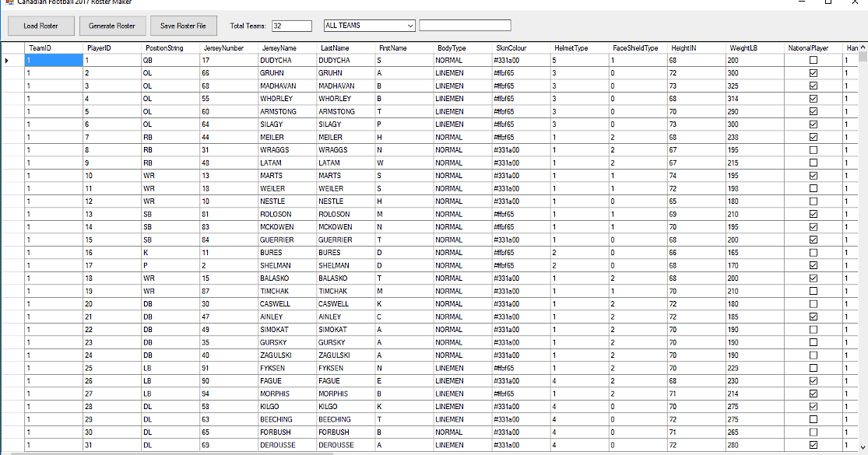
Task: Select WeightLB cell 275 for KILGO
Action: (x=754, y=406)
